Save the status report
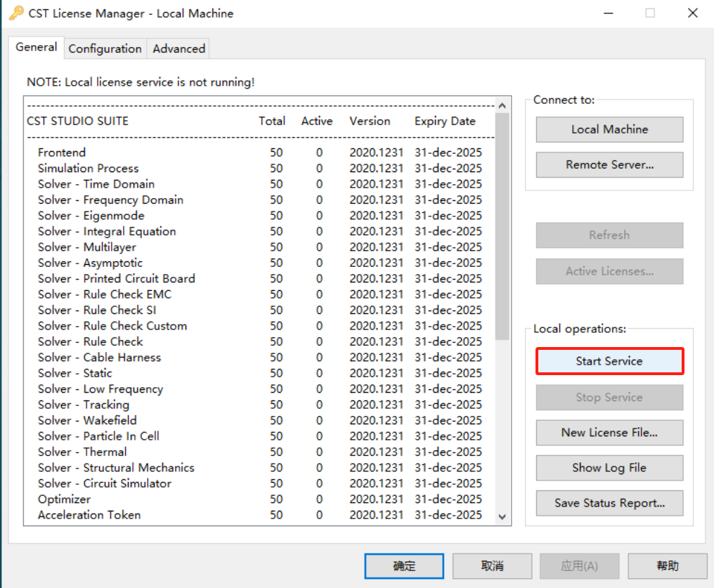This screenshot has width=714, height=588. click(609, 504)
